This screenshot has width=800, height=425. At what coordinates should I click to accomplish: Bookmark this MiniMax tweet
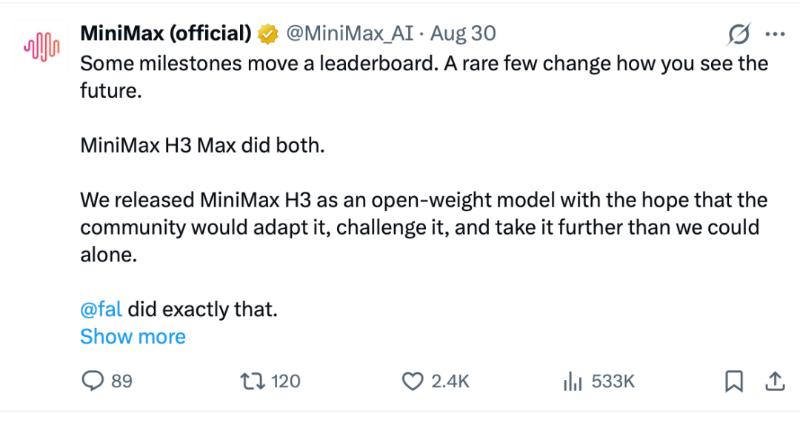click(x=734, y=381)
